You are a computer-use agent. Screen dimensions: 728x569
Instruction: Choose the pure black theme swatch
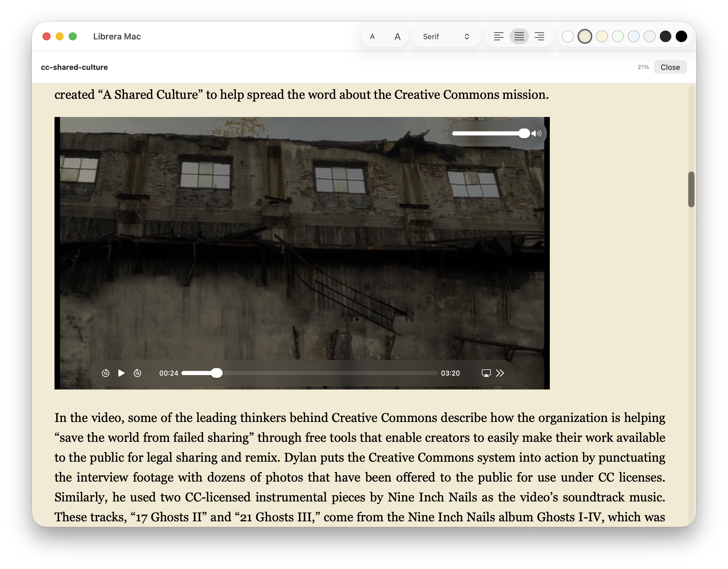681,36
